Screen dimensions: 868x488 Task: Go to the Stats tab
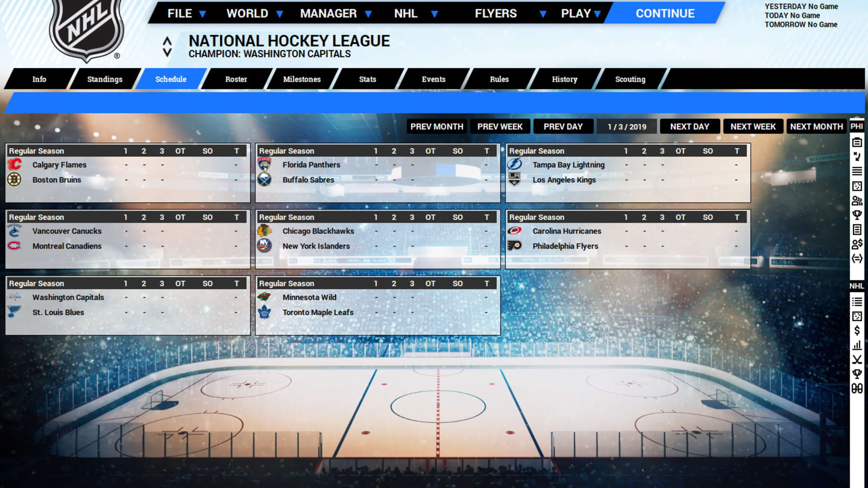coord(368,79)
